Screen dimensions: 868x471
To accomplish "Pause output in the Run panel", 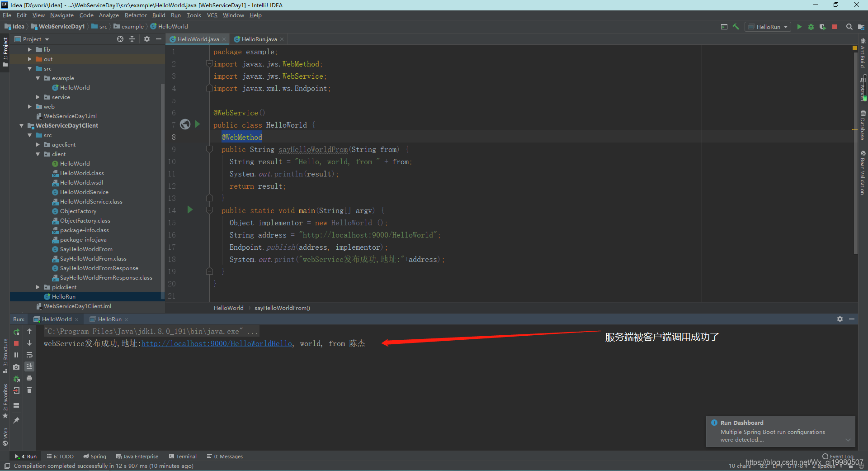I will (16, 355).
